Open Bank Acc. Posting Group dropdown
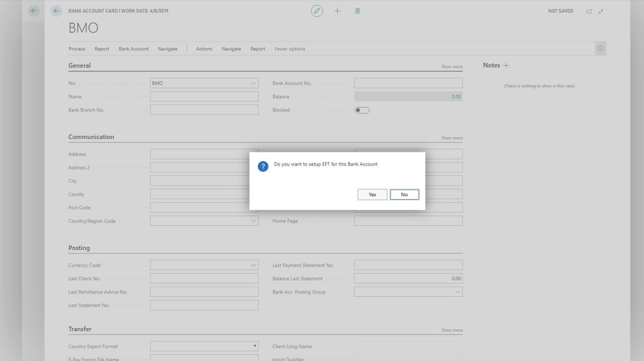Viewport: 644px width, 361px height. (x=457, y=292)
